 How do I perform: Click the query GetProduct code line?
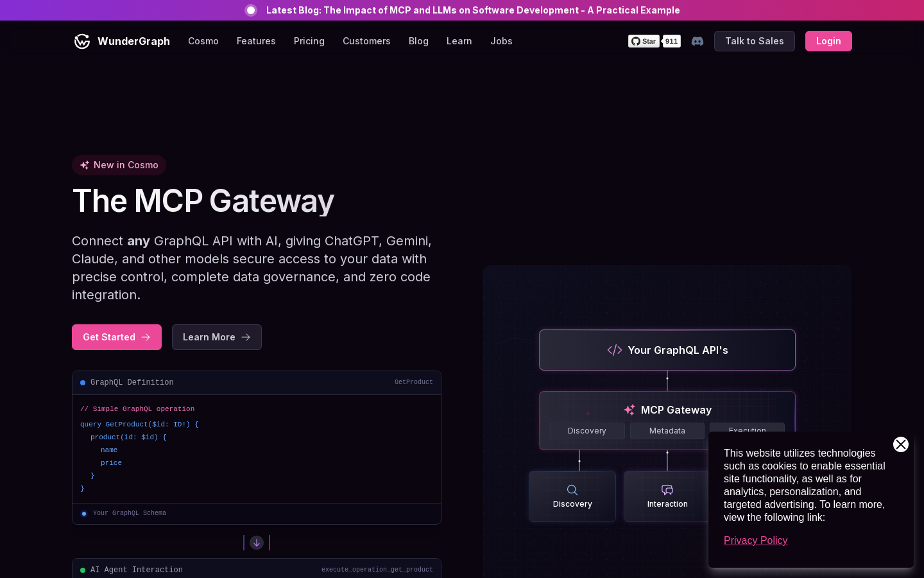point(139,425)
